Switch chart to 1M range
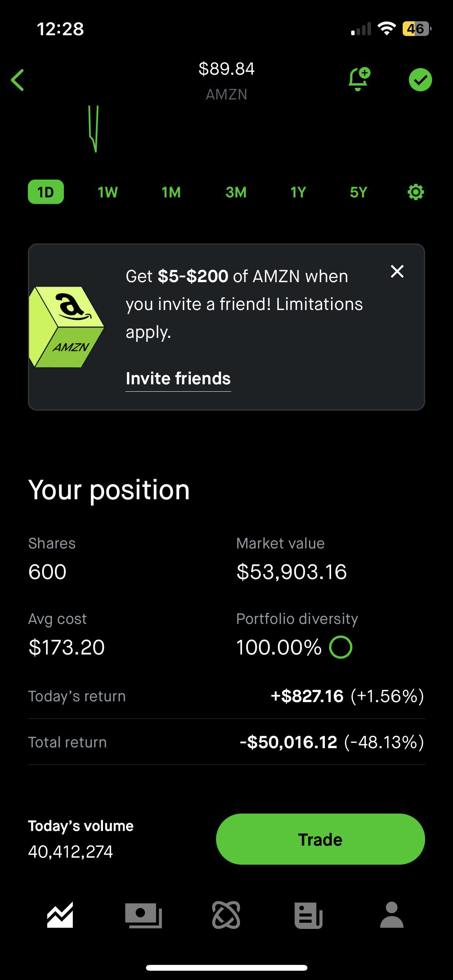The image size is (453, 980). pyautogui.click(x=171, y=192)
